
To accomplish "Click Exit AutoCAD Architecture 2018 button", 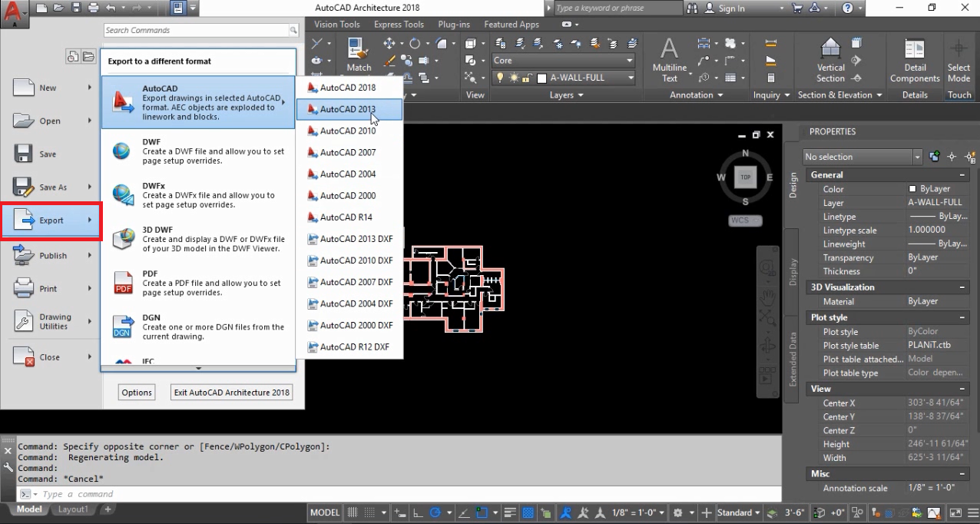I will click(232, 393).
